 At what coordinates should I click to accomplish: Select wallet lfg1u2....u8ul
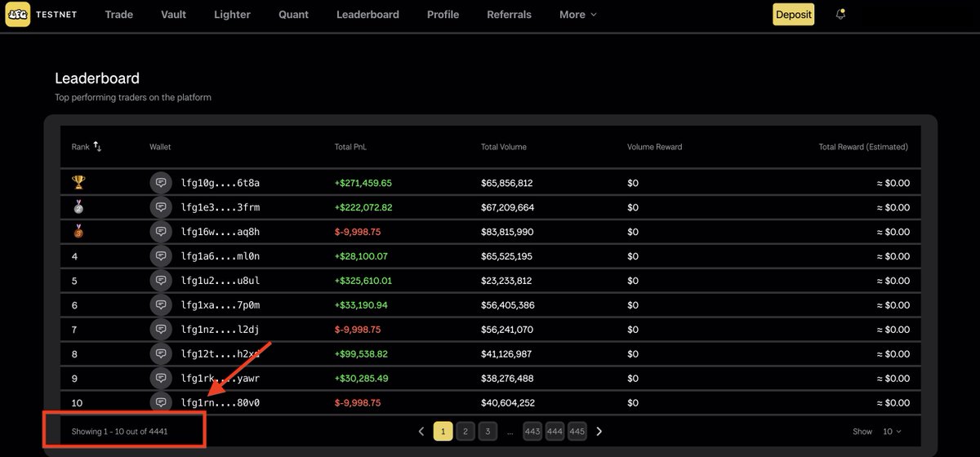(x=220, y=281)
